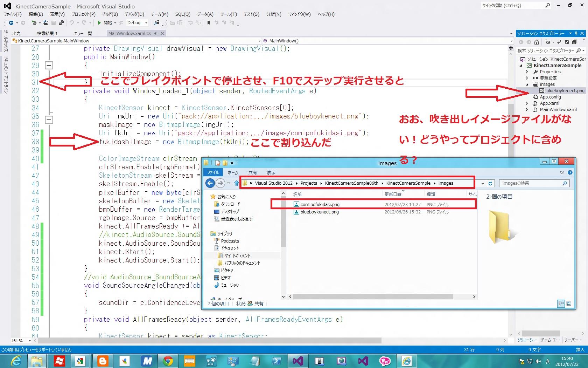Click the Save All toolbar icon
The image size is (588, 368).
(x=61, y=23)
